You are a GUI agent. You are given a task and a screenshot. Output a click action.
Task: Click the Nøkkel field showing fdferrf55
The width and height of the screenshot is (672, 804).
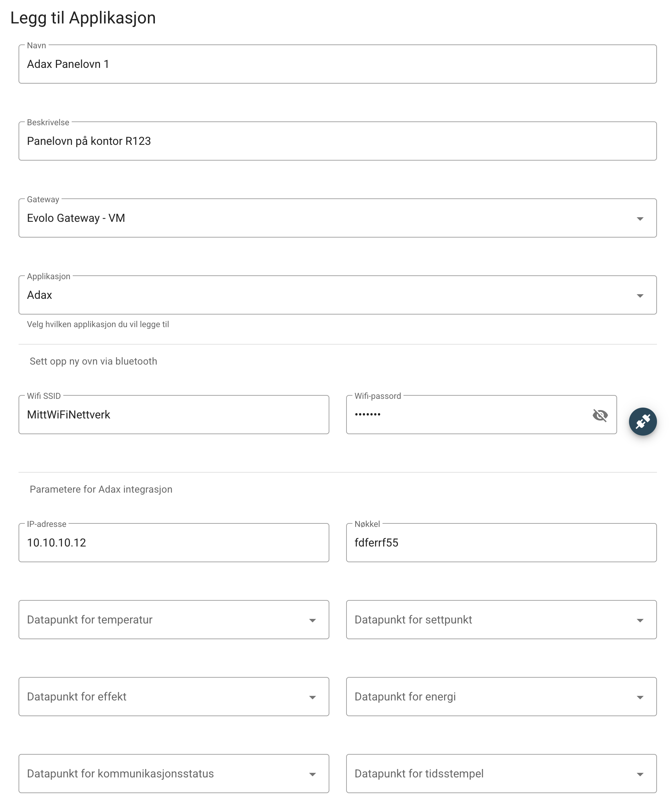coord(501,543)
